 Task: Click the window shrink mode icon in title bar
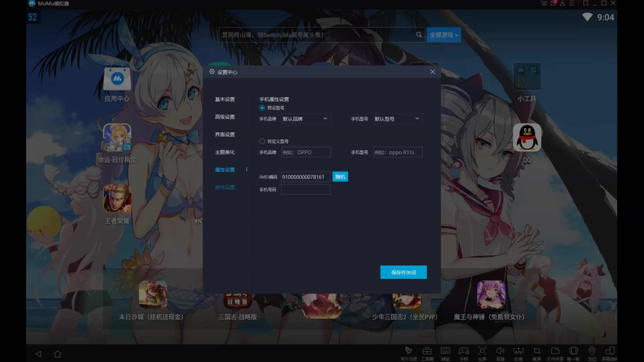pos(586,3)
